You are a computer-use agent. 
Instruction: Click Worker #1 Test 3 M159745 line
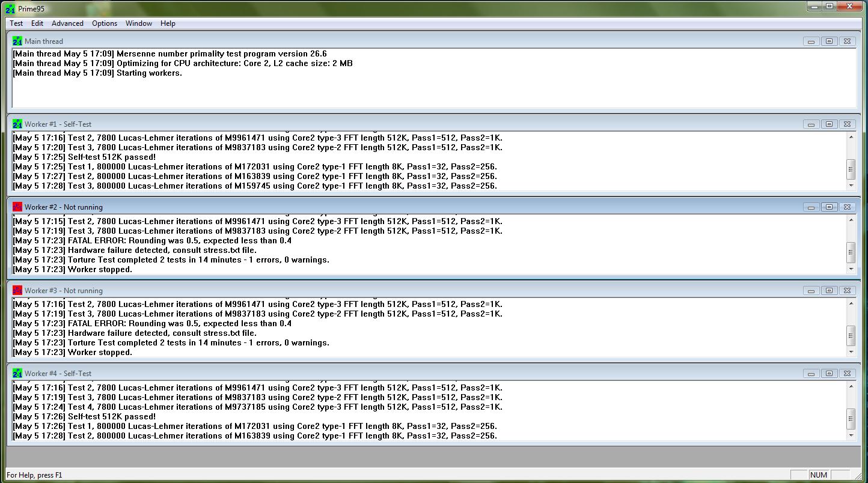[255, 186]
